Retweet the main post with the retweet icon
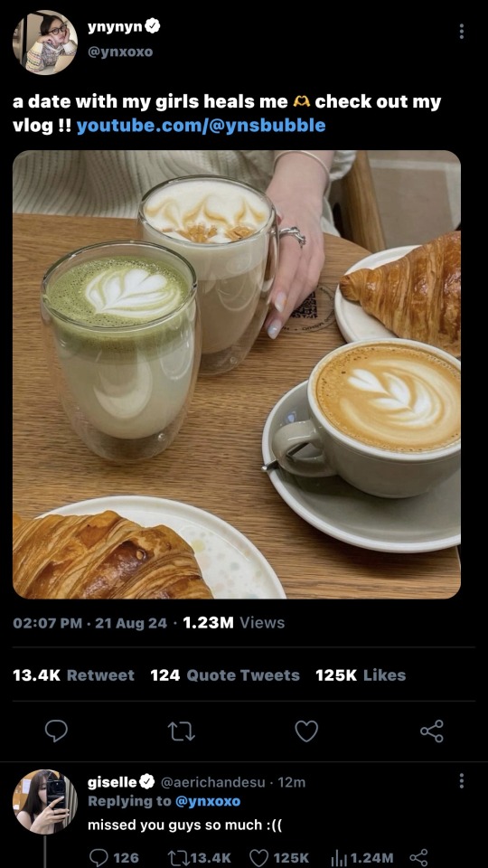The width and height of the screenshot is (488, 868). click(181, 731)
